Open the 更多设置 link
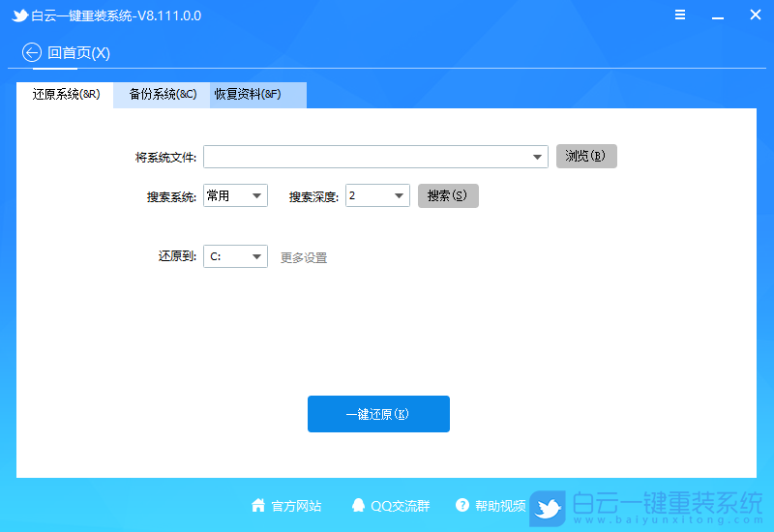The height and width of the screenshot is (532, 774). coord(304,257)
